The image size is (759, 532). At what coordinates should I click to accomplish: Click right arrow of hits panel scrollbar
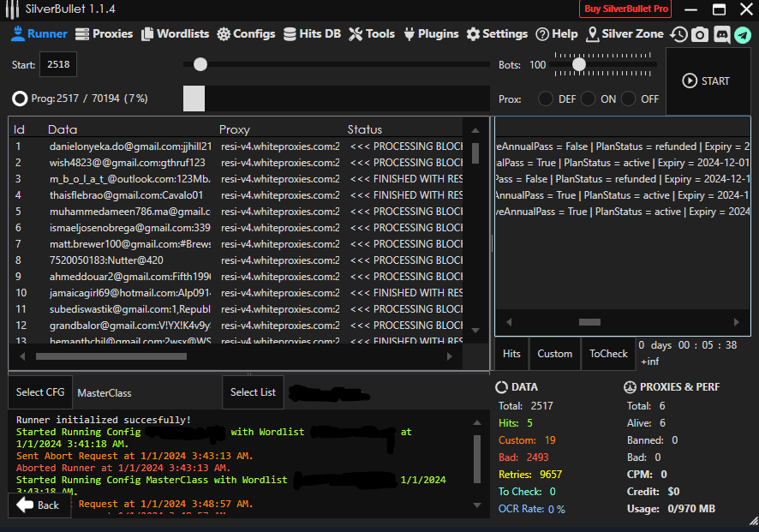tap(736, 322)
